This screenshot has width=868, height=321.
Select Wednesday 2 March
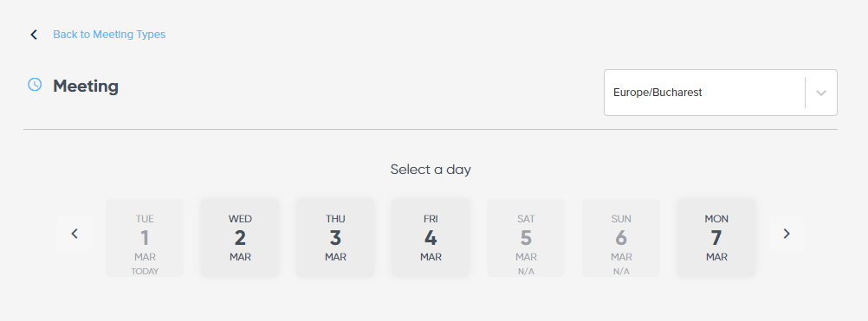[240, 238]
